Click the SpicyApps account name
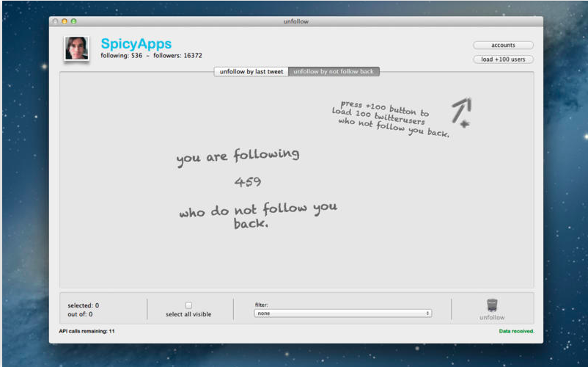The width and height of the screenshot is (588, 367). pyautogui.click(x=136, y=44)
